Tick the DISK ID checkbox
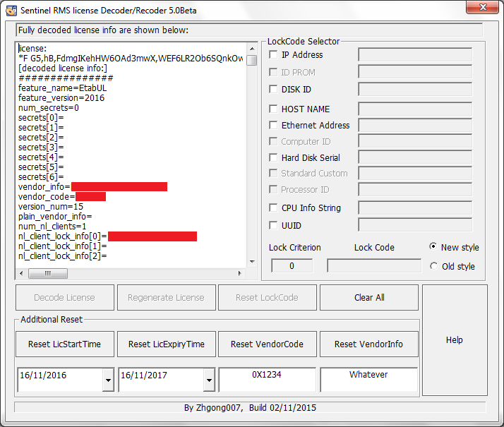The height and width of the screenshot is (427, 504). [x=273, y=89]
